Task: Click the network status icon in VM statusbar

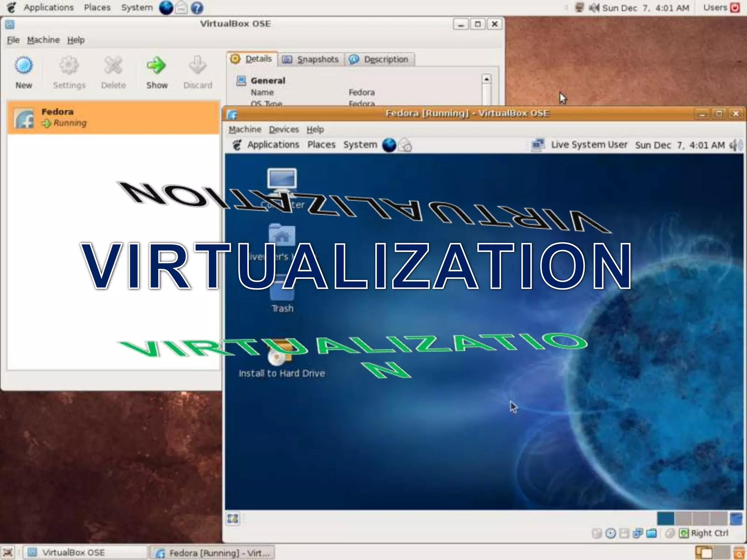Action: tap(638, 533)
